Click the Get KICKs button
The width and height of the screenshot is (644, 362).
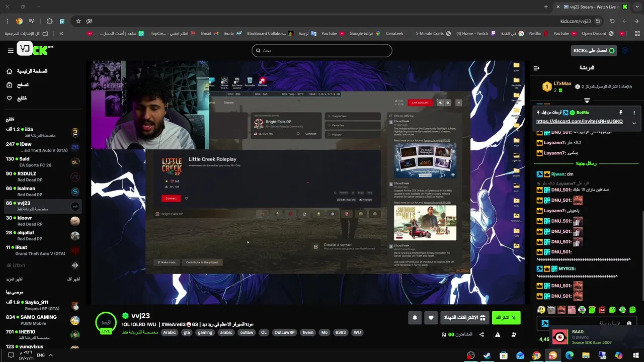(594, 50)
